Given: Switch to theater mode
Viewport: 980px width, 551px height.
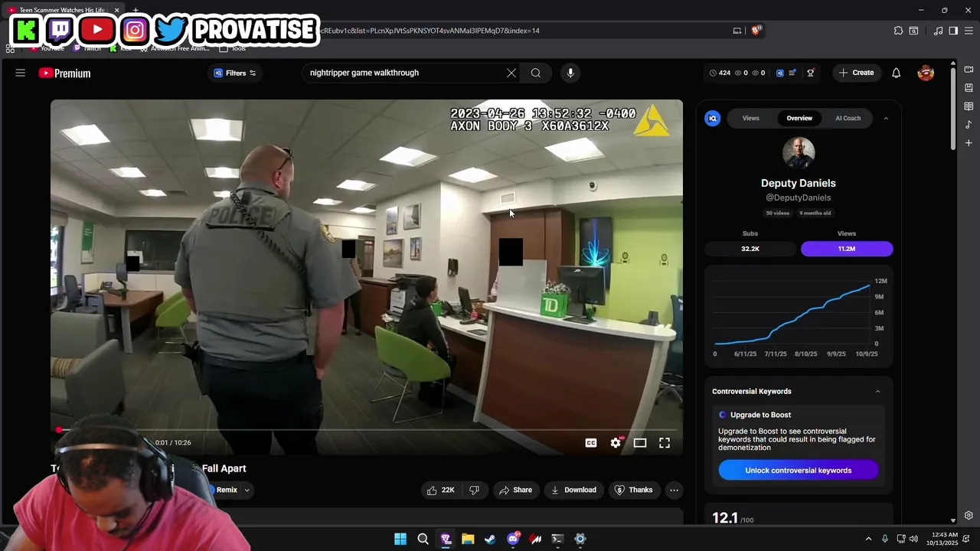Looking at the screenshot, I should point(640,442).
